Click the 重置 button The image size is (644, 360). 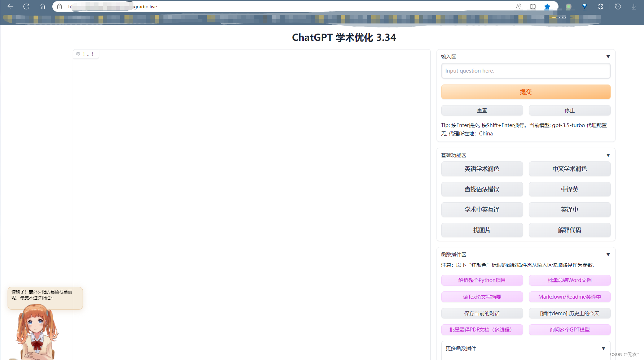[x=482, y=110]
